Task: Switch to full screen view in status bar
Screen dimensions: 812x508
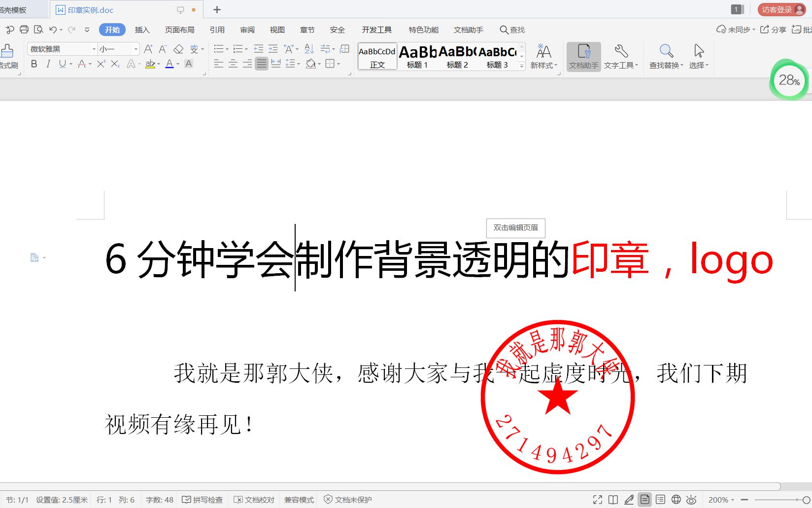Action: 597,499
